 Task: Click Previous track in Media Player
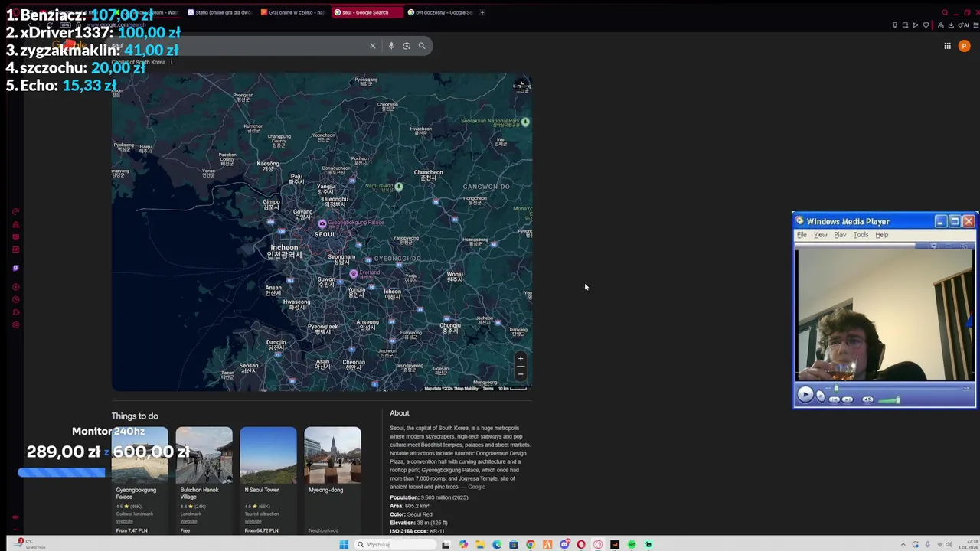coord(835,399)
